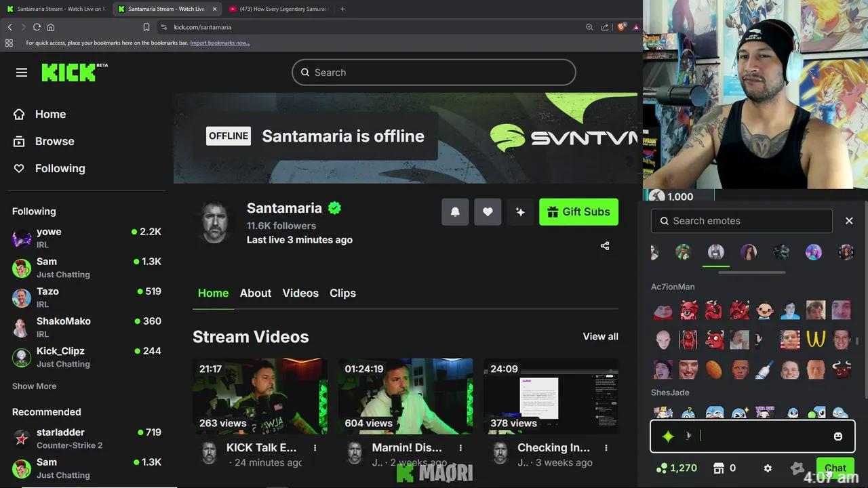
Task: Open the Browse icon in sidebar
Action: coord(19,141)
